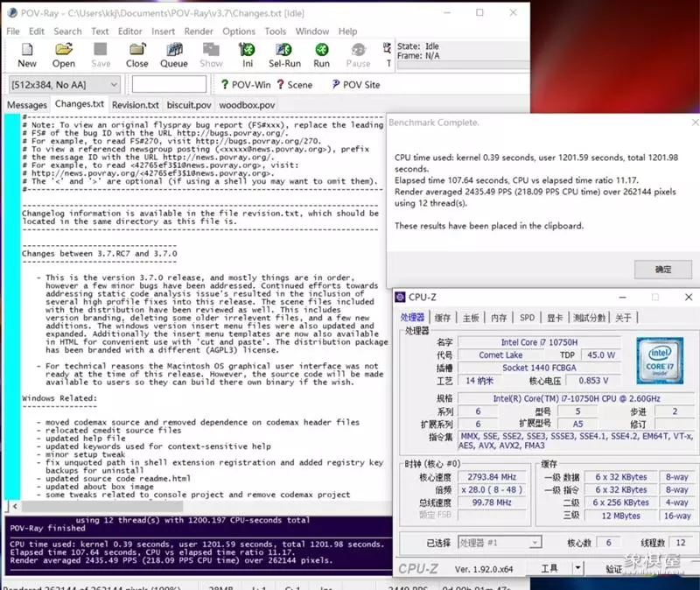Click the command line input field

[x=169, y=85]
